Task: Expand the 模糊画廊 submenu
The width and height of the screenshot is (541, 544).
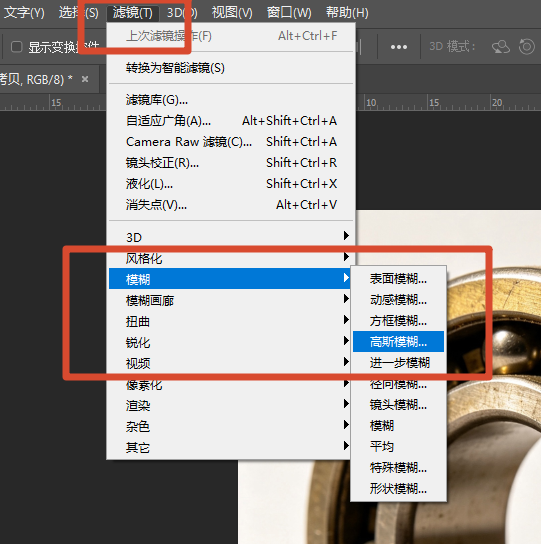Action: point(229,300)
